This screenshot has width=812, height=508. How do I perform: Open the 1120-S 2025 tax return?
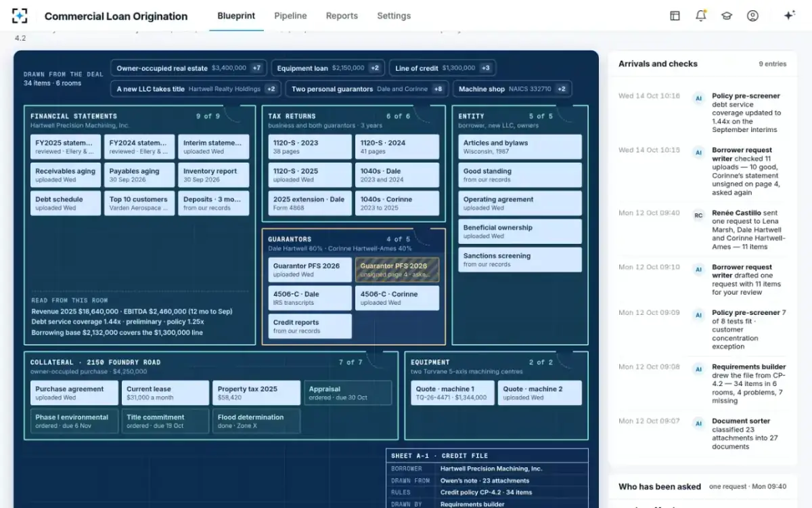coord(310,175)
